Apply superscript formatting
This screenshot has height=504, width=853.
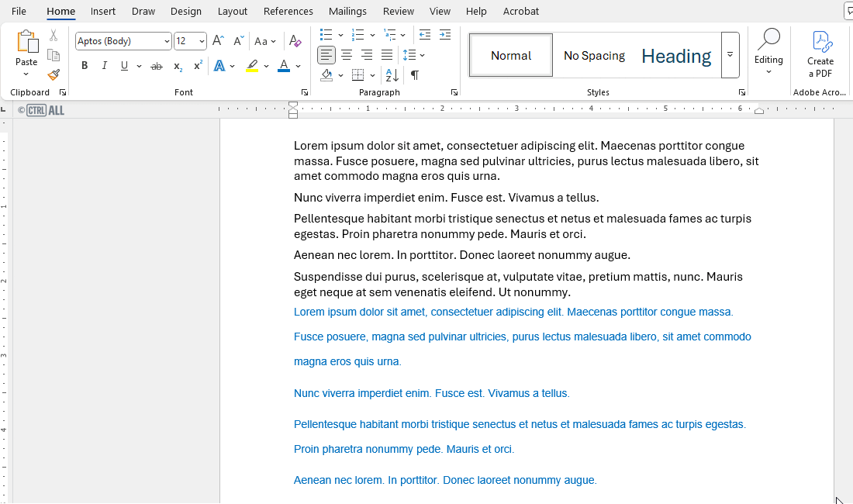(195, 65)
